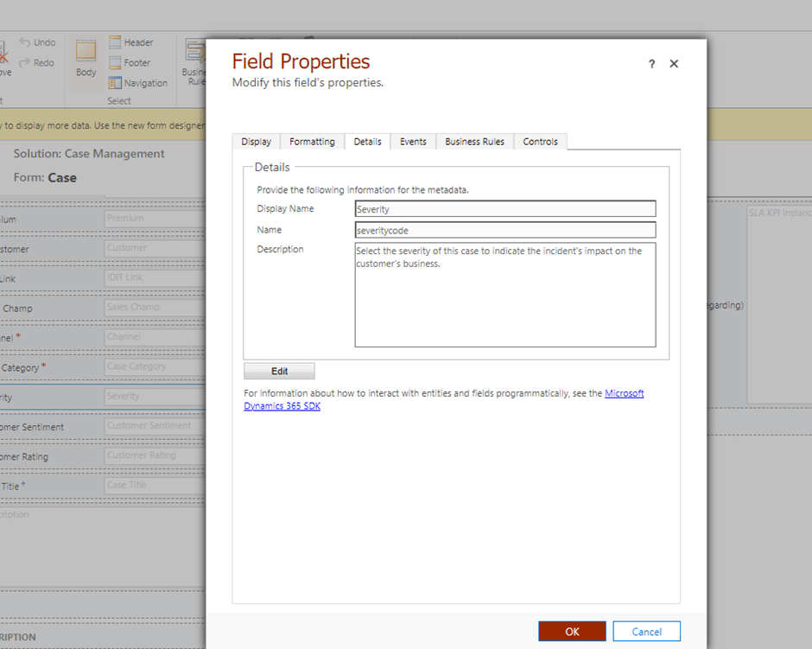Close the Field Properties dialog
The image size is (812, 649).
click(x=674, y=64)
